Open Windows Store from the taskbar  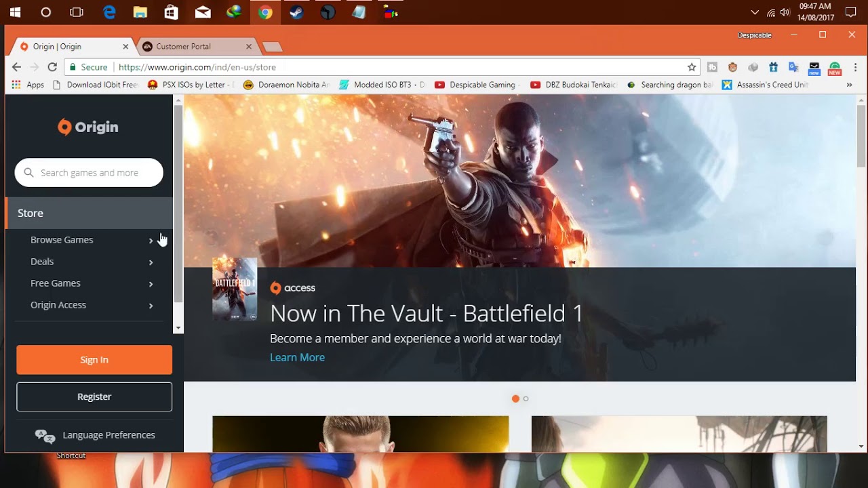click(x=172, y=12)
